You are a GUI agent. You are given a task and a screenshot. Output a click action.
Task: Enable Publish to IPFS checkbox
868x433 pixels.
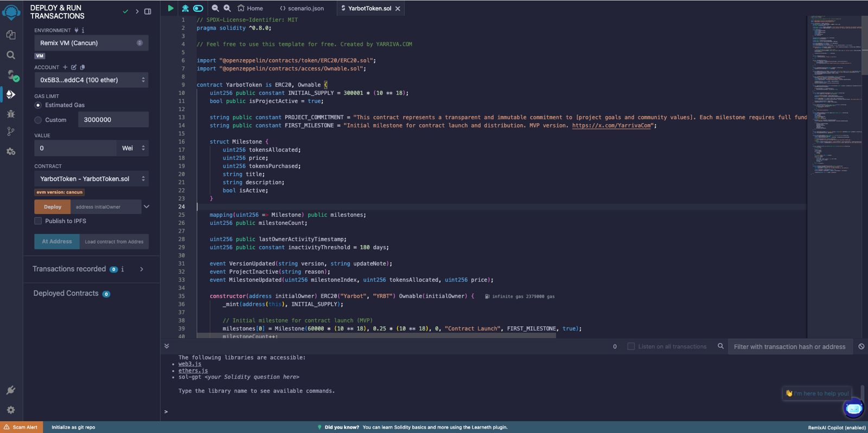[x=38, y=221]
